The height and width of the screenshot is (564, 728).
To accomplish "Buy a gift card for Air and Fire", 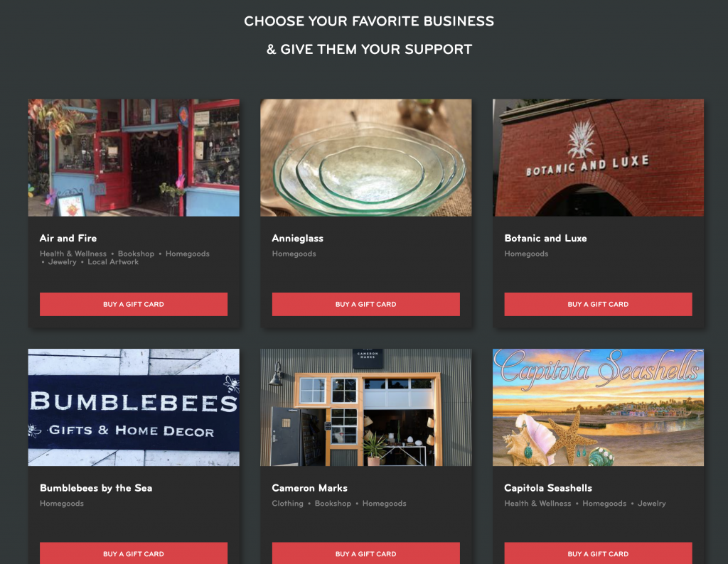I will pyautogui.click(x=134, y=304).
